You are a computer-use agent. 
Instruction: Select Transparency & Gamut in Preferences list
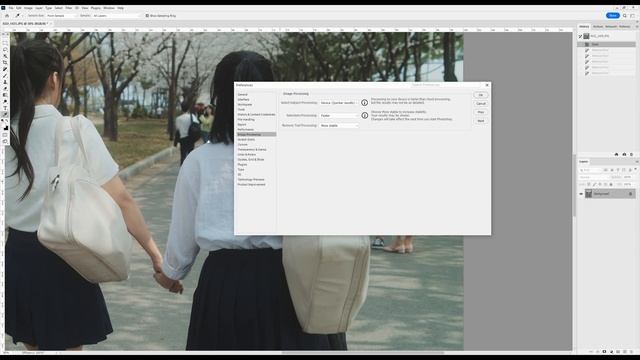(252, 149)
